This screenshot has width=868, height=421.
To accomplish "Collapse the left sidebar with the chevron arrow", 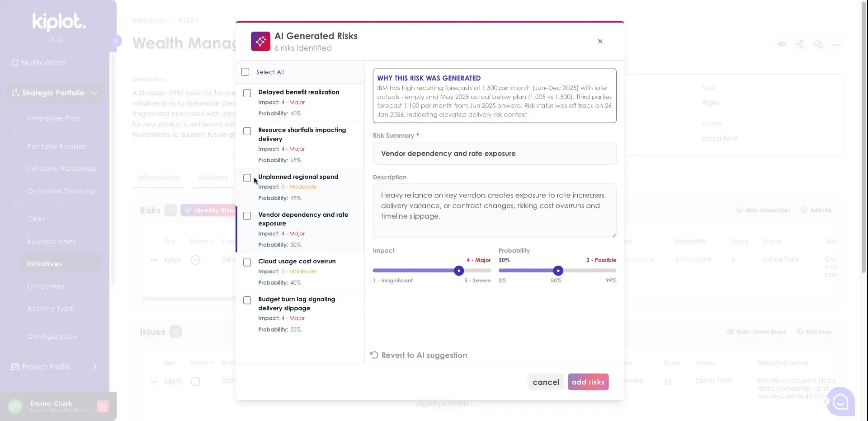I will (116, 41).
